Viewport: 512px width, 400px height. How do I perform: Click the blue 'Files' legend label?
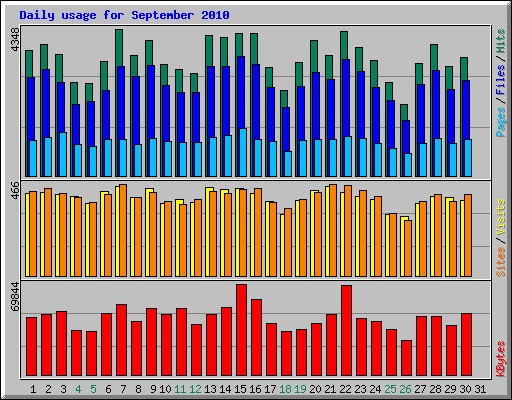click(501, 80)
